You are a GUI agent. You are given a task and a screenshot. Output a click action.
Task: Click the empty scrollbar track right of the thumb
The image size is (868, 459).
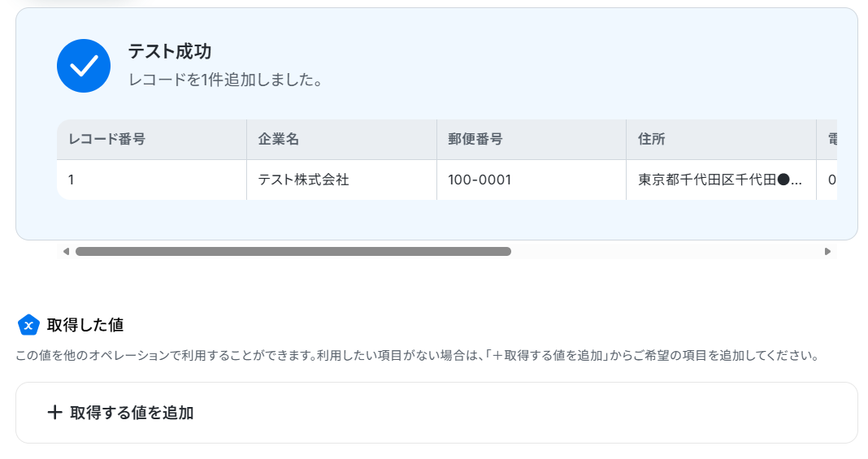[667, 252]
